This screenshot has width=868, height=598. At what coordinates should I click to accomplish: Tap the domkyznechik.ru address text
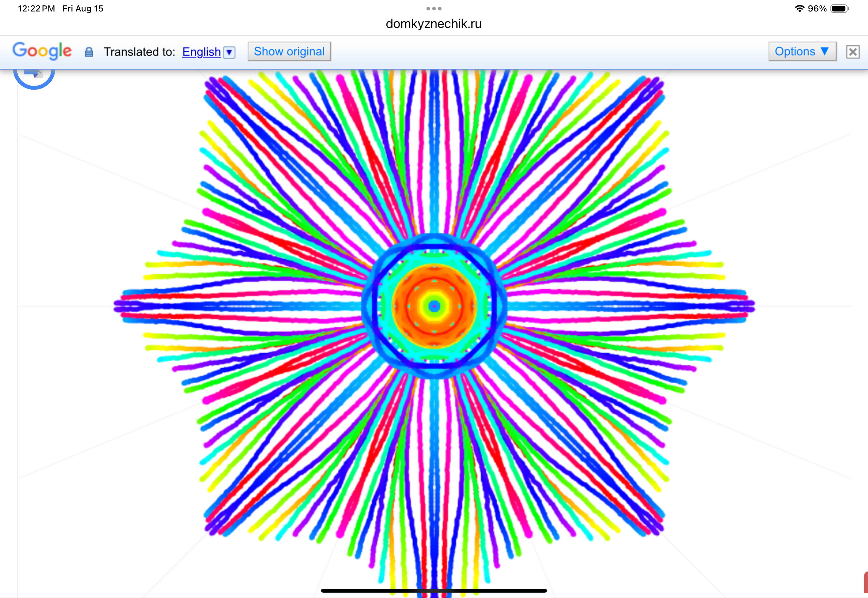click(434, 24)
